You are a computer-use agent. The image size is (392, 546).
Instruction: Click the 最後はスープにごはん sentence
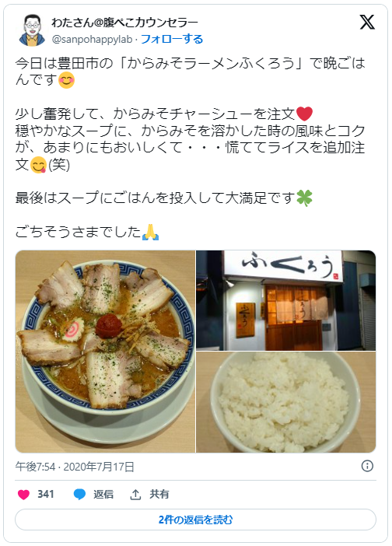[164, 198]
